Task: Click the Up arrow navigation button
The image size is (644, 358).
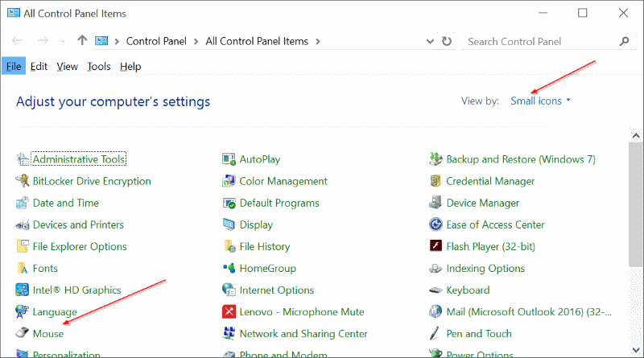Action: (81, 41)
